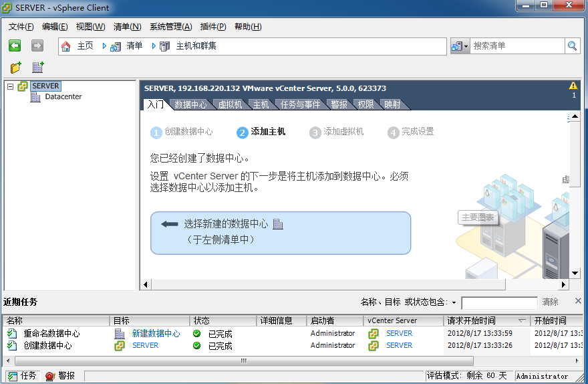Viewport: 588px width, 384px height.
Task: Switch to the 任务与事件 tab
Action: 300,105
